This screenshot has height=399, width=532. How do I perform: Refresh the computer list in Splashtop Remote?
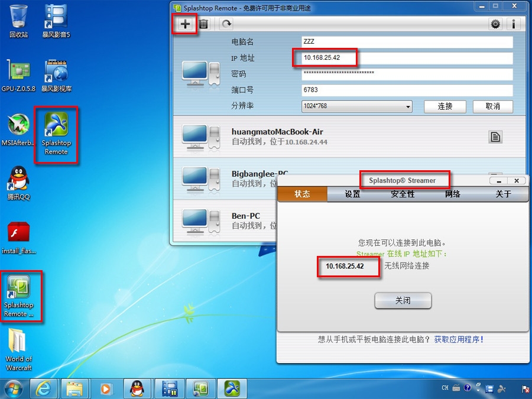tap(226, 24)
